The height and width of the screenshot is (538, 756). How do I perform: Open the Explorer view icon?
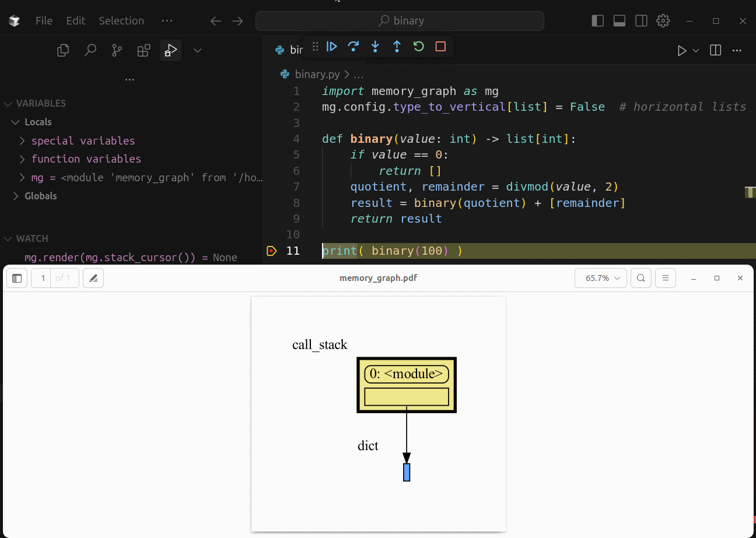point(63,51)
